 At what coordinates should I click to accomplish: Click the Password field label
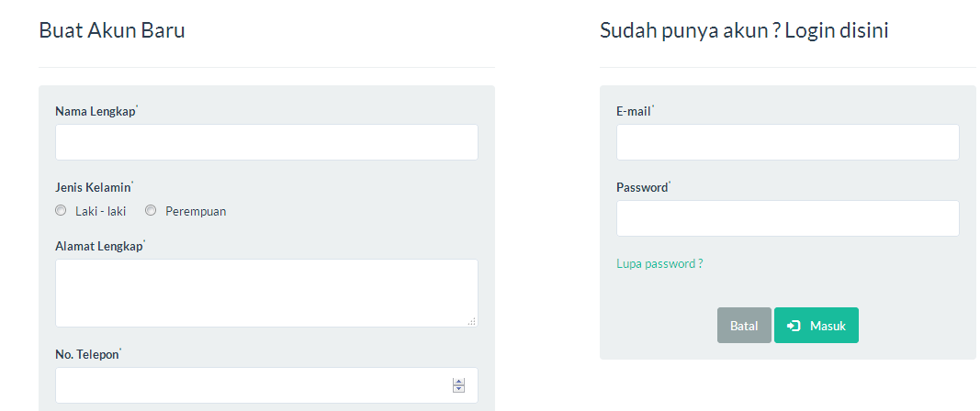pos(641,187)
